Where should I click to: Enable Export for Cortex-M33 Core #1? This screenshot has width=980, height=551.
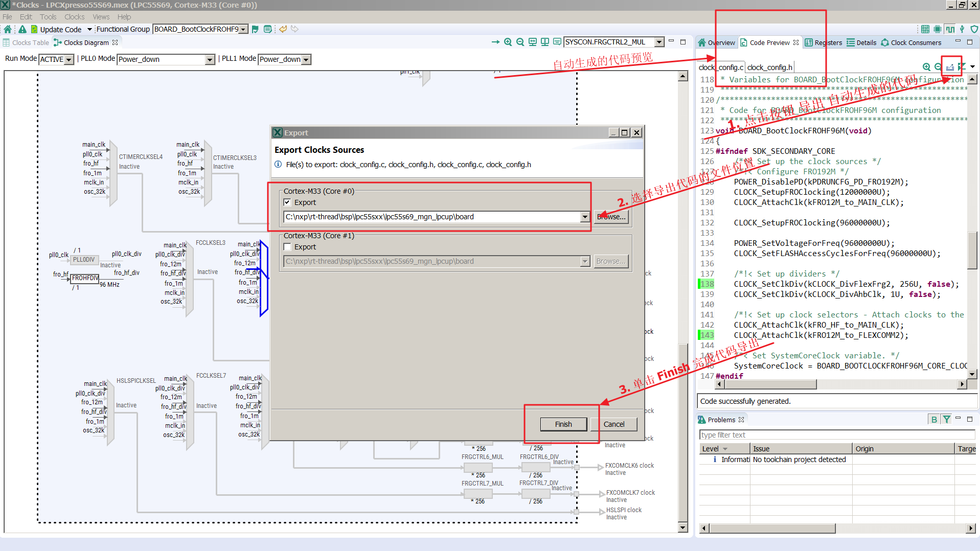click(287, 247)
